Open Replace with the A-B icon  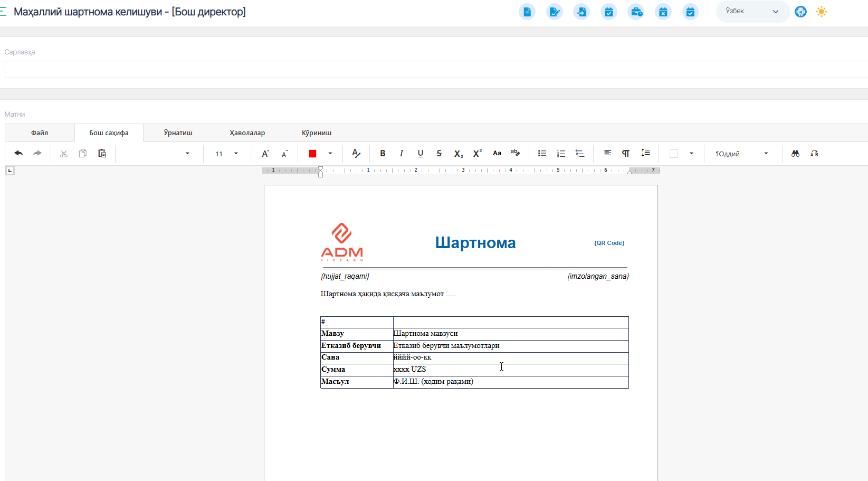tap(814, 154)
